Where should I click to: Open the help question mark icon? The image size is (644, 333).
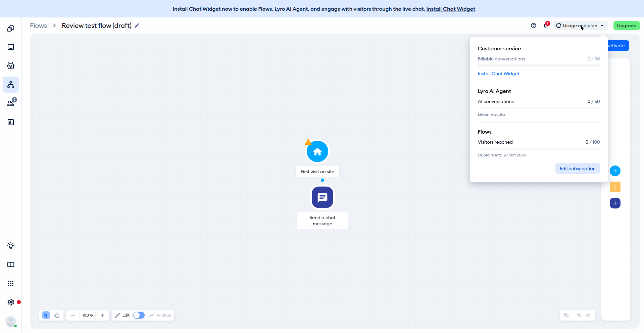click(534, 26)
